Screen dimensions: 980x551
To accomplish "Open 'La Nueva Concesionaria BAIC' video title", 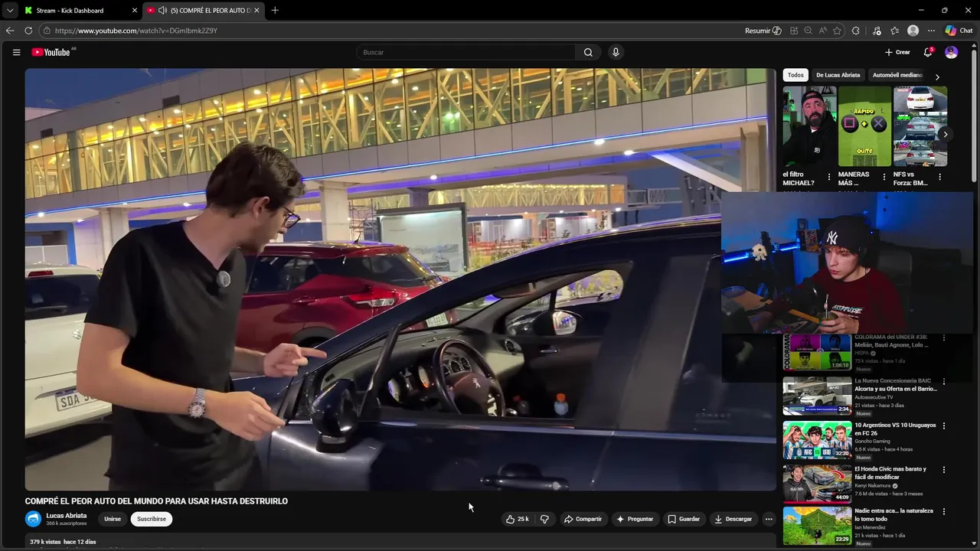I will coord(896,384).
